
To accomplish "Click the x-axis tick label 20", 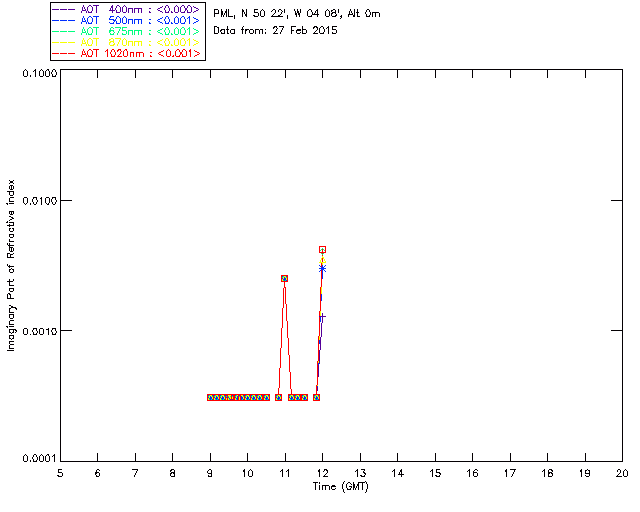I will tap(622, 474).
